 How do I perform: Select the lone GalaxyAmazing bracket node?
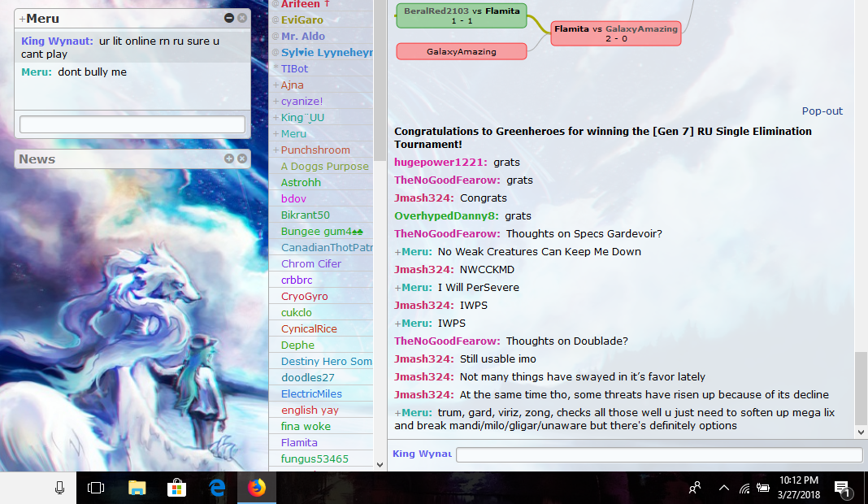462,51
